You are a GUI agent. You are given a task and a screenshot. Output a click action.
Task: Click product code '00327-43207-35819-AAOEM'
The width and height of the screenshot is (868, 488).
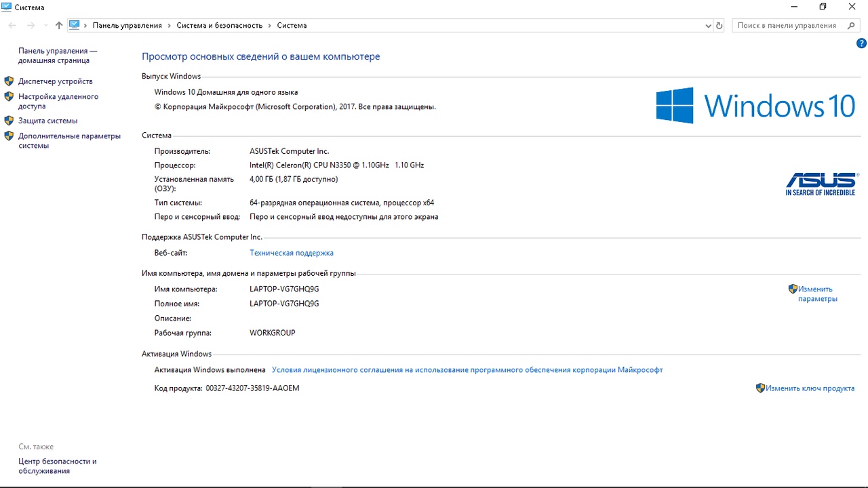252,388
